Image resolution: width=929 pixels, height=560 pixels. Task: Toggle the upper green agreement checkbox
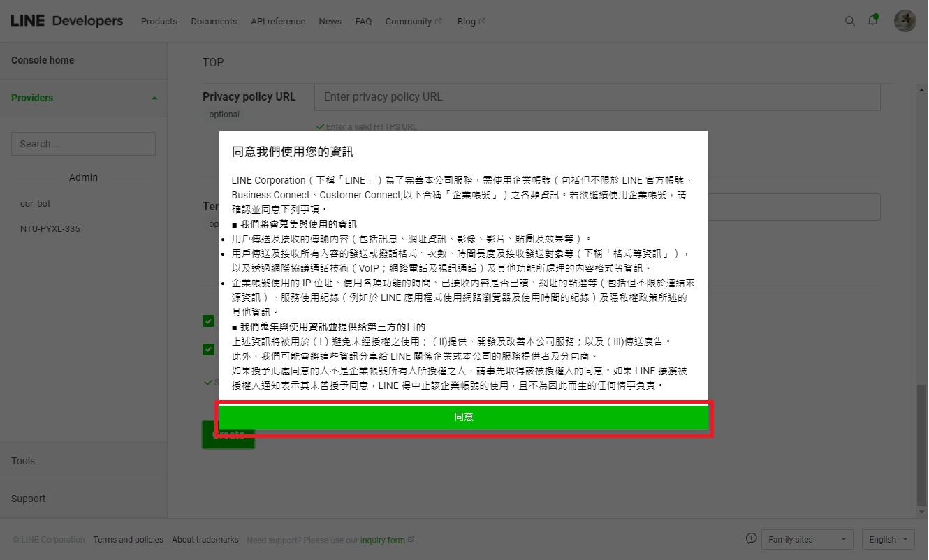point(208,320)
